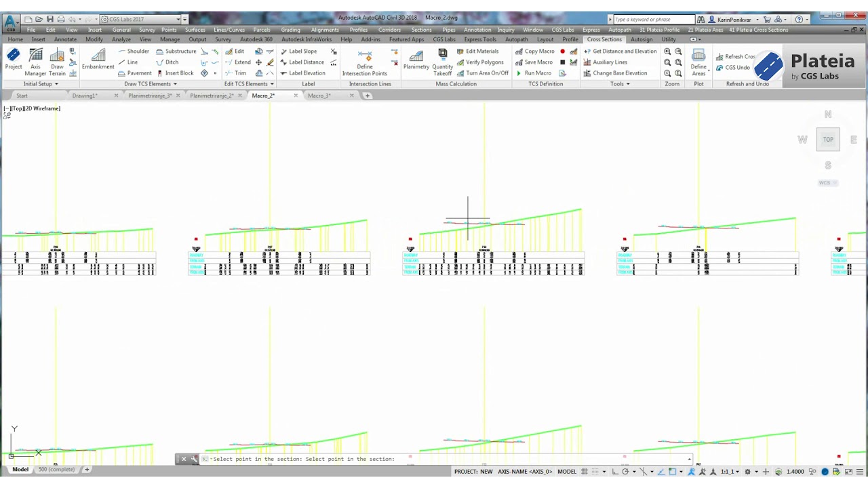Toggle polar tracking in status bar

click(625, 472)
